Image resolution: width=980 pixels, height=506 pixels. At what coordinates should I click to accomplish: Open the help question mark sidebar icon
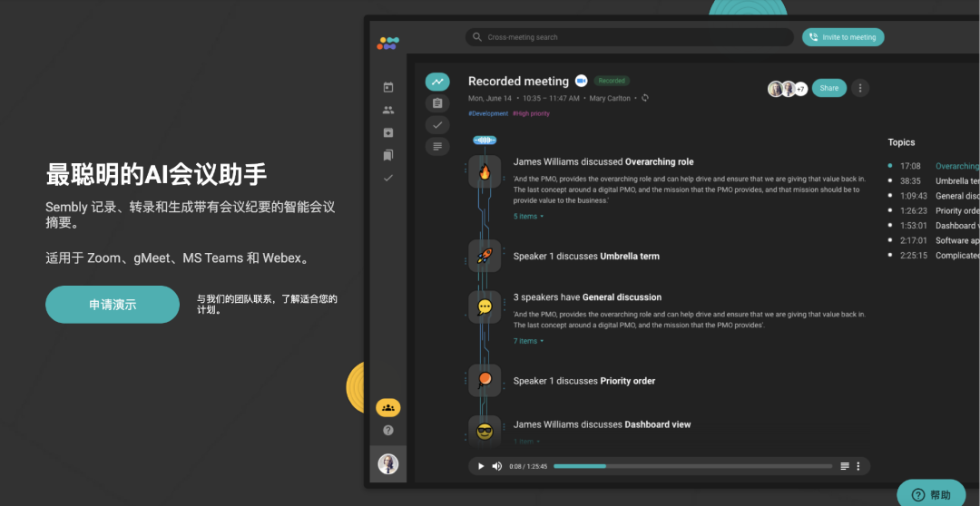click(x=388, y=431)
